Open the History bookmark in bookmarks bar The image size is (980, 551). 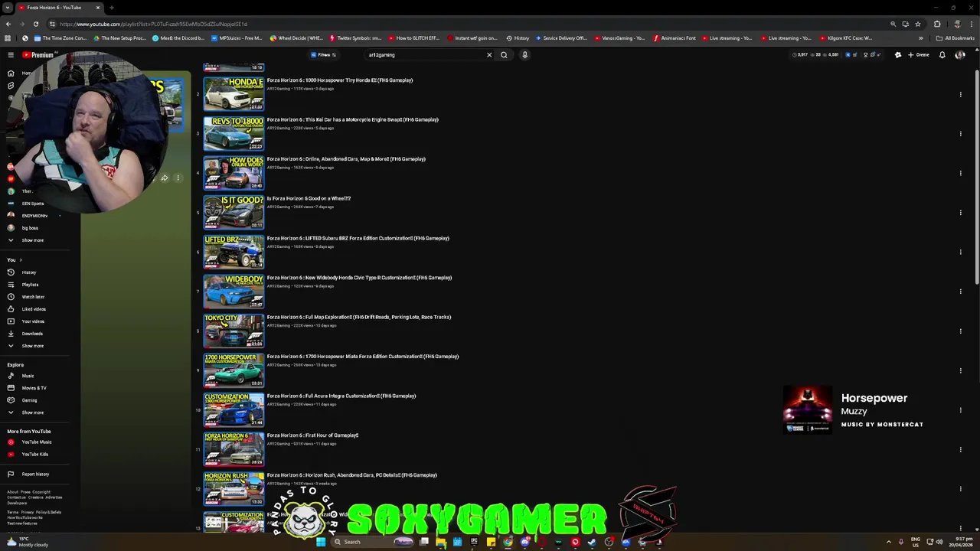coord(518,38)
